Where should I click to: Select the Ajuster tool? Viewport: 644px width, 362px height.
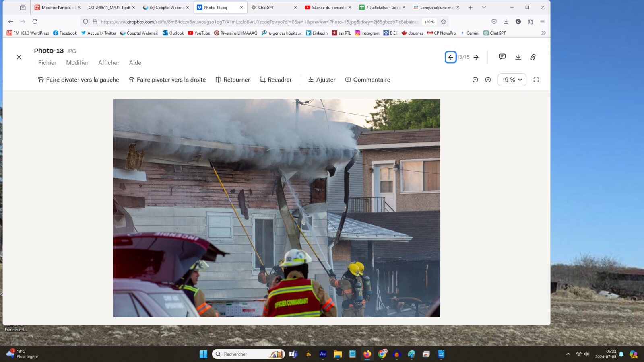click(x=322, y=80)
